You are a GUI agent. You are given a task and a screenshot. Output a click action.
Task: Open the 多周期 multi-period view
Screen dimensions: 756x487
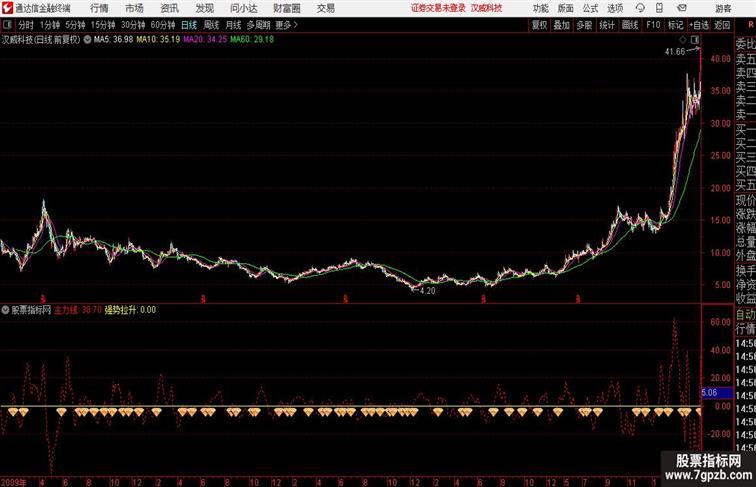258,25
